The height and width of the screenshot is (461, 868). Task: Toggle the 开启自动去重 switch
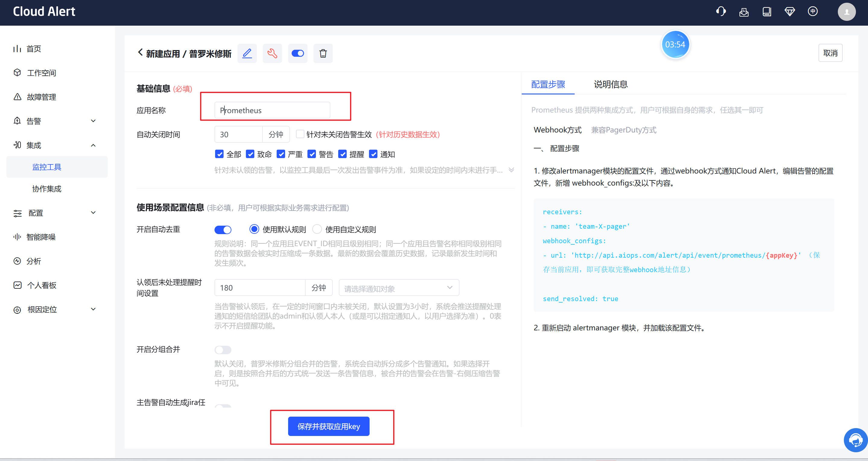[x=223, y=230]
